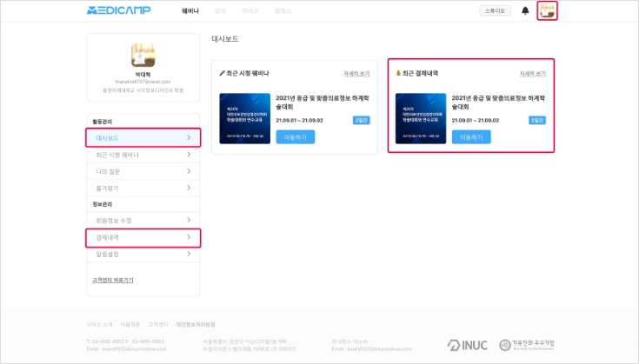
Task: Open 결제내역 in the sidebar menu
Action: click(143, 237)
